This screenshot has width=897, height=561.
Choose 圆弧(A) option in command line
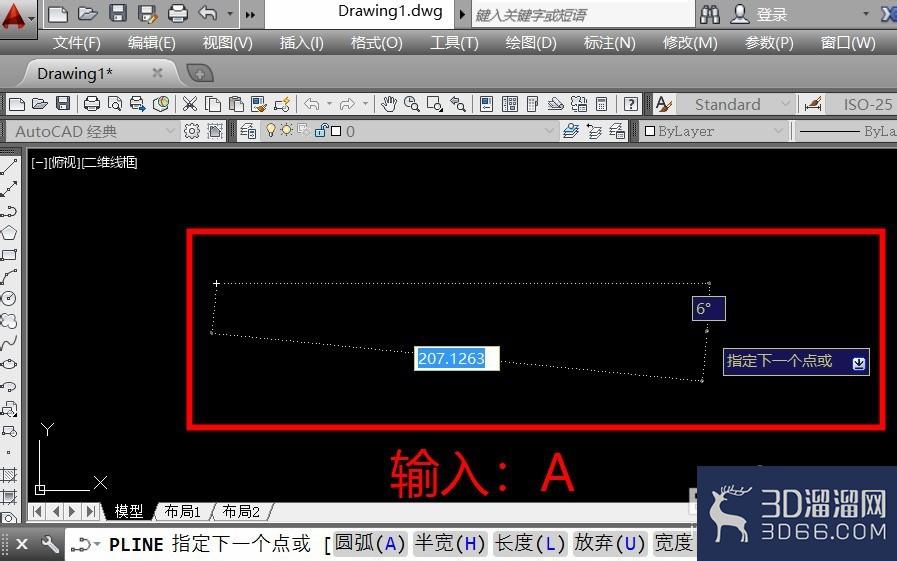pyautogui.click(x=370, y=543)
